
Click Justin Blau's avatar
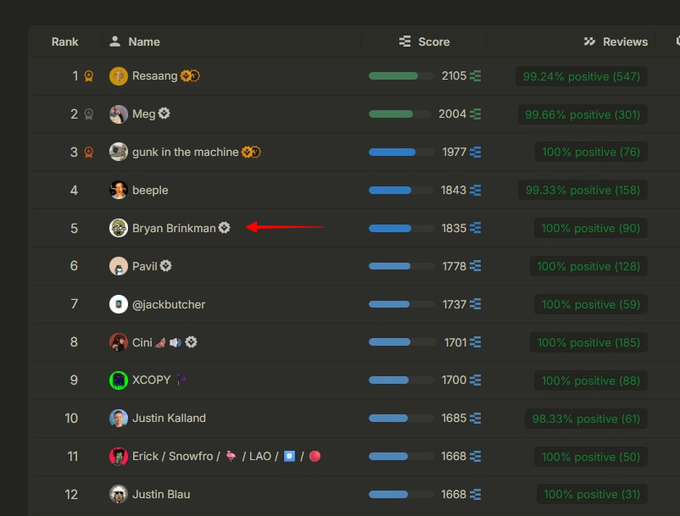pos(118,494)
